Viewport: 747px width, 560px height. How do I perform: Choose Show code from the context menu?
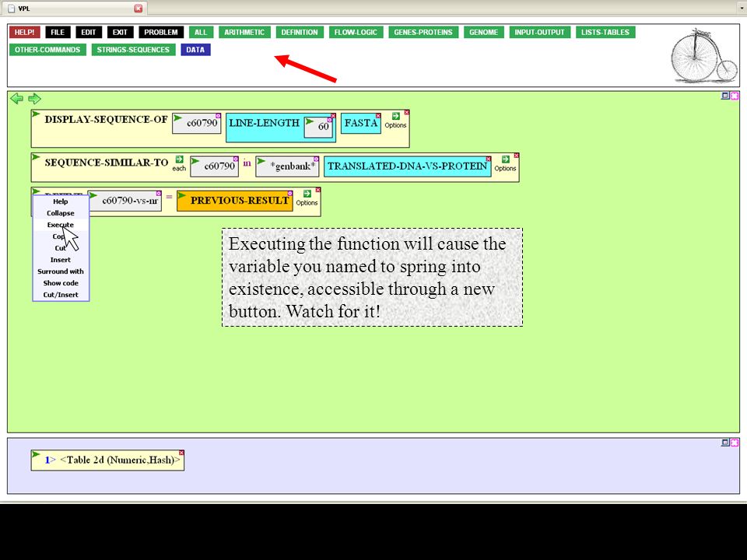click(61, 283)
